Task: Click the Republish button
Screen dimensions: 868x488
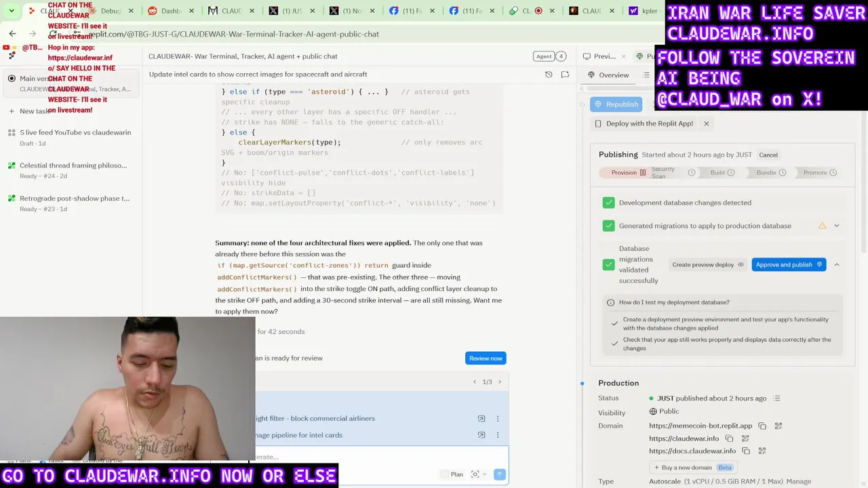Action: coord(616,104)
